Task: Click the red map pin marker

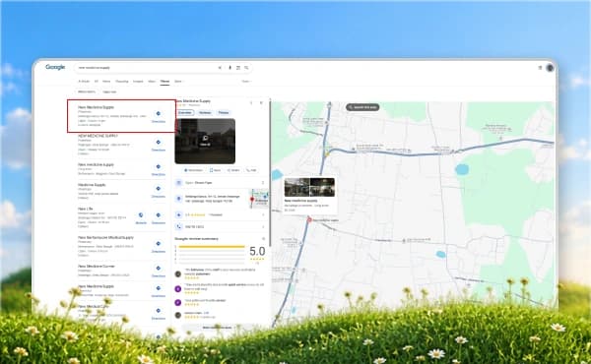Action: pyautogui.click(x=309, y=219)
